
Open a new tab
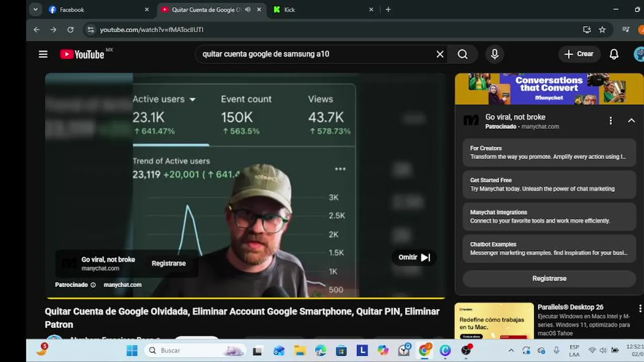[x=388, y=10]
